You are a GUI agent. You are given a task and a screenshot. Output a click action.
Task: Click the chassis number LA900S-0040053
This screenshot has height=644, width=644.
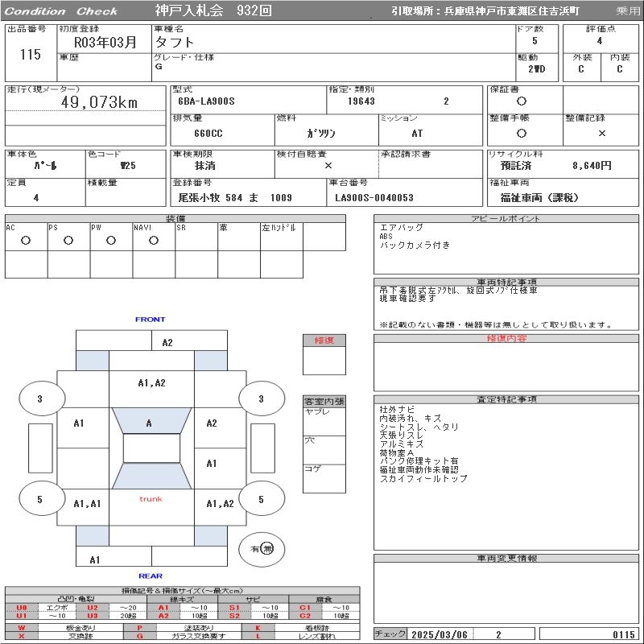coord(374,197)
